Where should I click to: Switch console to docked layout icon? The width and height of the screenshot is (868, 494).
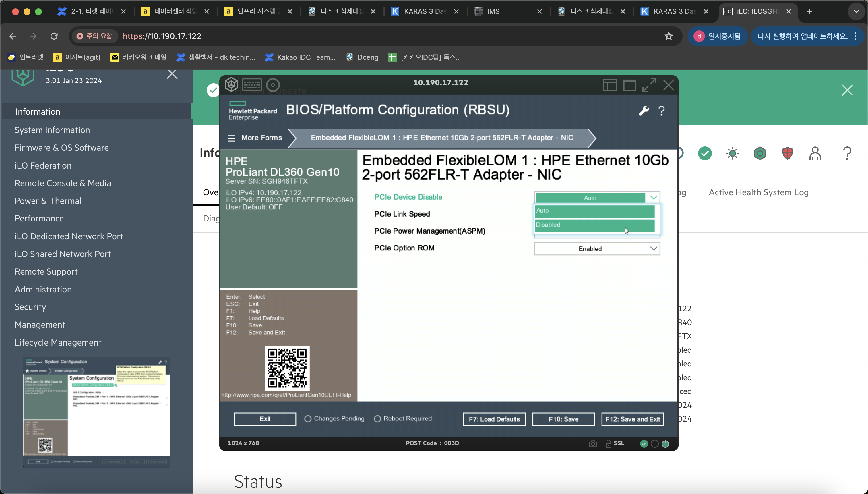point(610,85)
